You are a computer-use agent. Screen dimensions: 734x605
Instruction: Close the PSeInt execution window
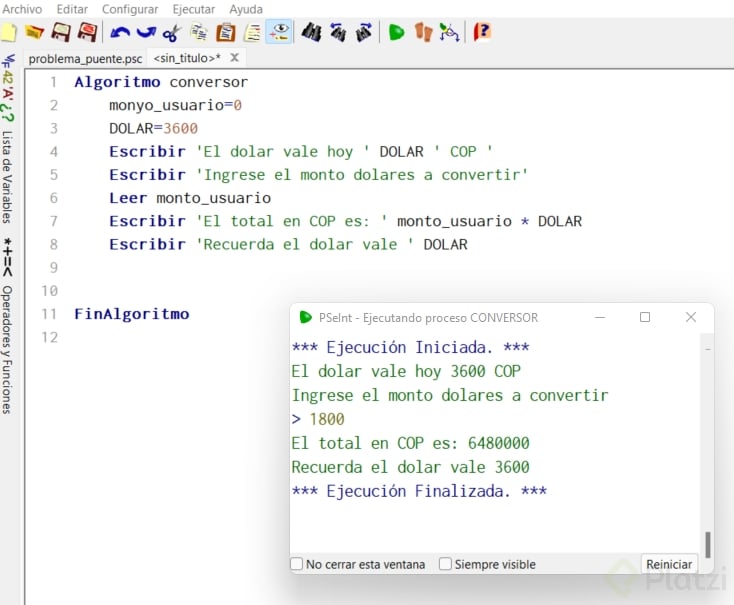coord(690,317)
